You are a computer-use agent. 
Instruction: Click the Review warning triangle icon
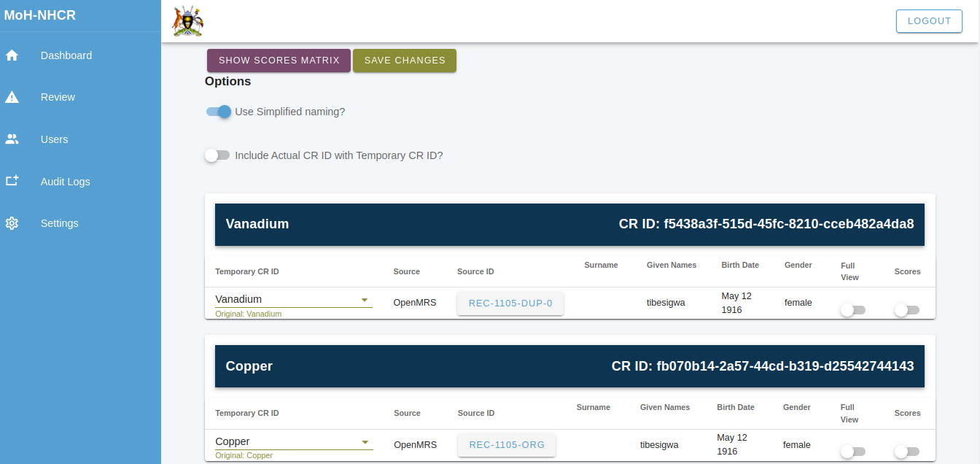point(12,97)
